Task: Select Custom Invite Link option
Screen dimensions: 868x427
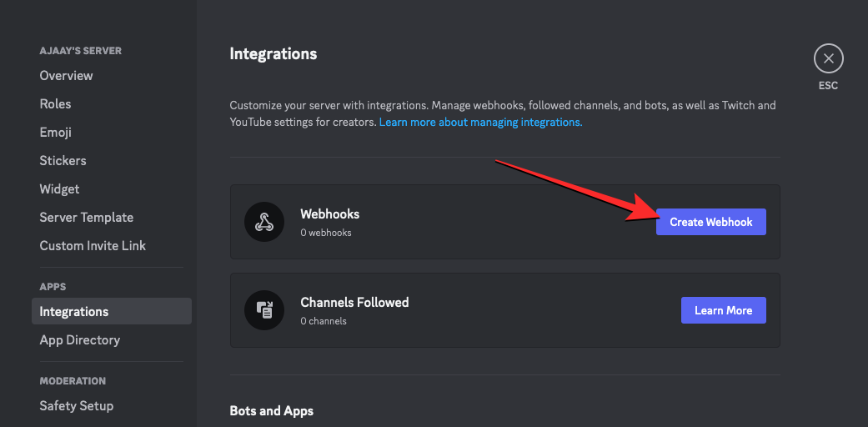Action: pos(93,245)
